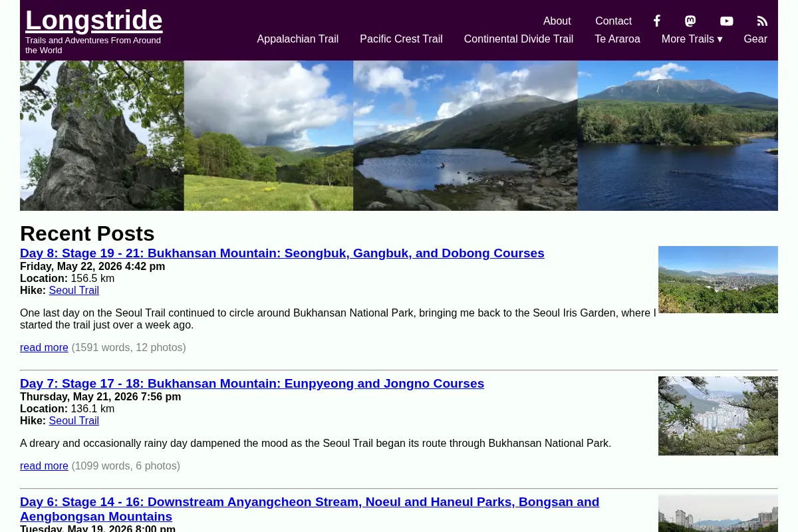Click the '136.1 km' location value
The image size is (798, 532).
pos(92,409)
